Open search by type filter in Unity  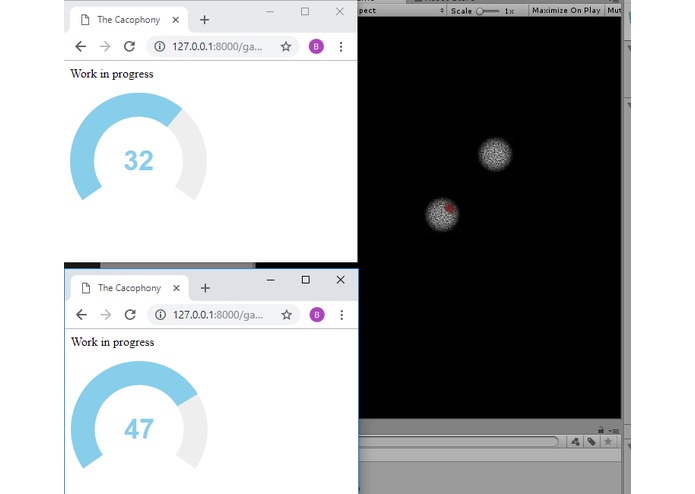pyautogui.click(x=575, y=442)
